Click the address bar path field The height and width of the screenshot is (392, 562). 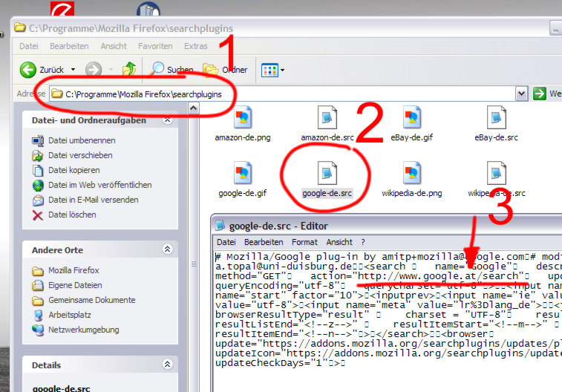pos(282,94)
